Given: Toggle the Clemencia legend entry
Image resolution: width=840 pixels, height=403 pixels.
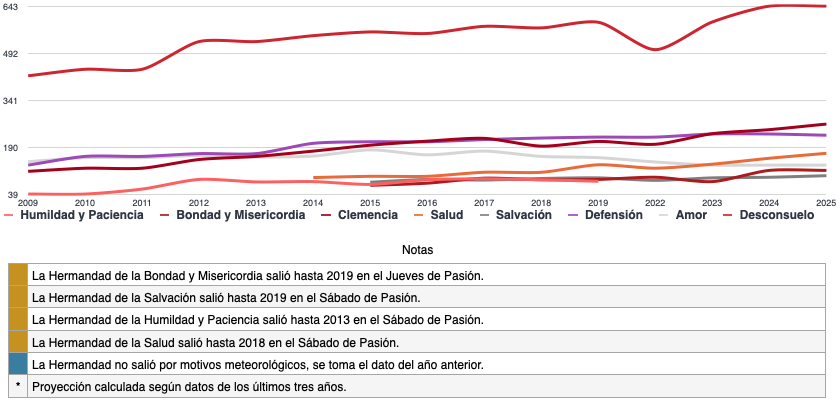Looking at the screenshot, I should [366, 215].
